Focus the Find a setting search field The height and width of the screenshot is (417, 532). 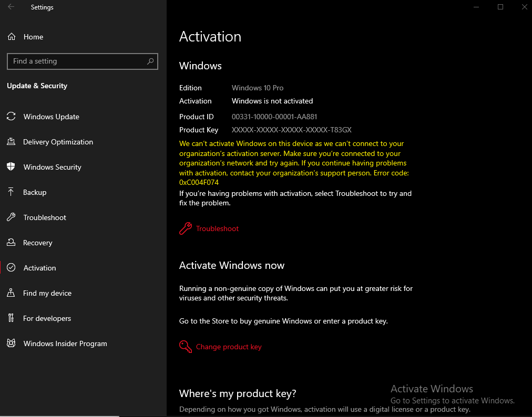(83, 61)
